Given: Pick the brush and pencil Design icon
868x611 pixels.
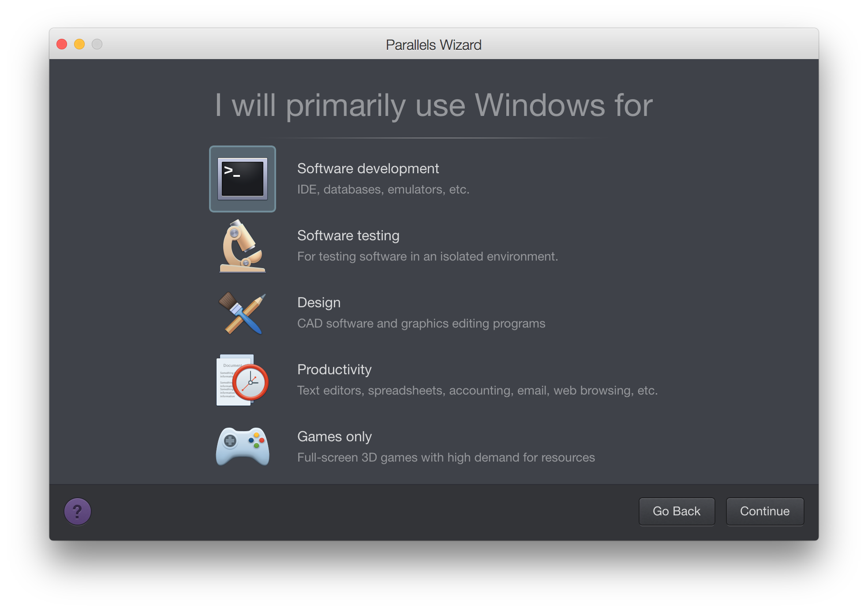Looking at the screenshot, I should (x=243, y=313).
